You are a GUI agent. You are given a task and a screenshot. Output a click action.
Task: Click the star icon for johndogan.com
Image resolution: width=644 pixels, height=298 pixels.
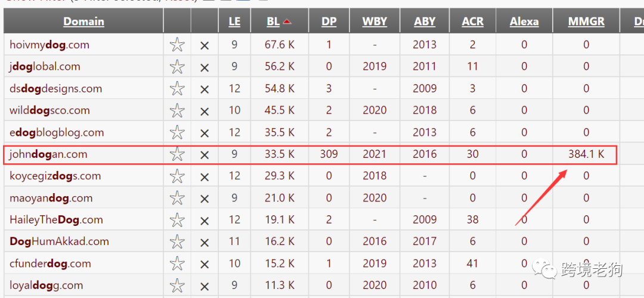click(x=177, y=154)
